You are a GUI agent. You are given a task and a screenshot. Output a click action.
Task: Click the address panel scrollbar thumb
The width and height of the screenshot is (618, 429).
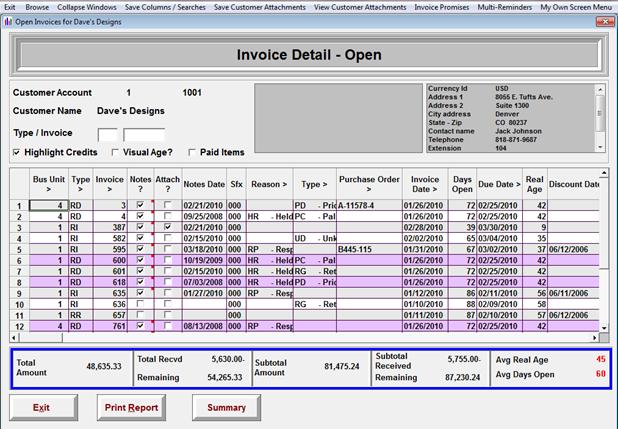coord(600,114)
